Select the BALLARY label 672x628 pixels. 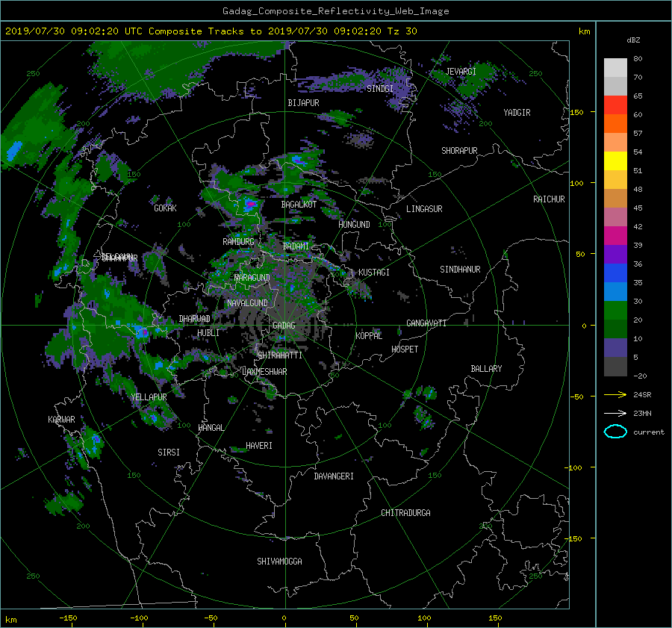486,369
